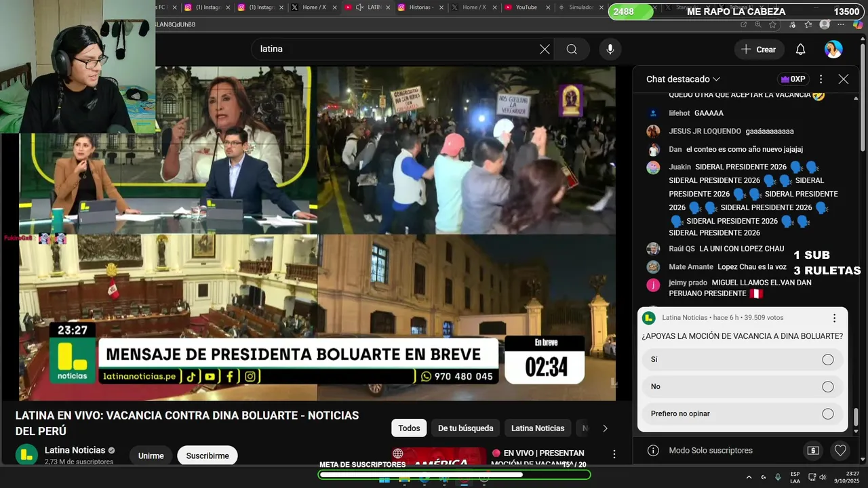The height and width of the screenshot is (488, 868).
Task: Open the taskbar clock showing 23:27
Action: 847,477
